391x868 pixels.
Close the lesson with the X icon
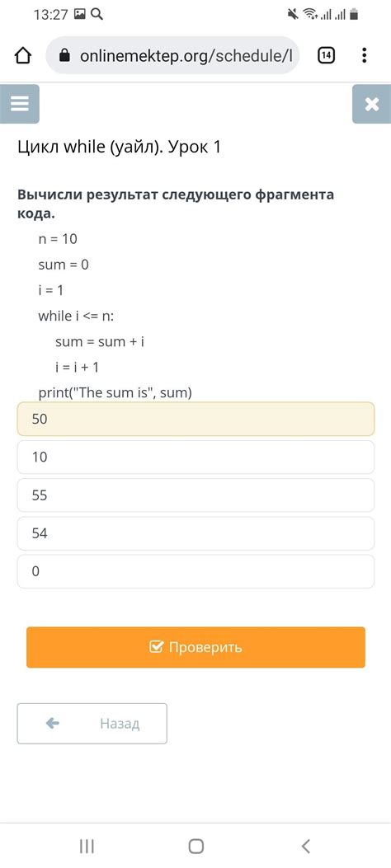click(372, 104)
